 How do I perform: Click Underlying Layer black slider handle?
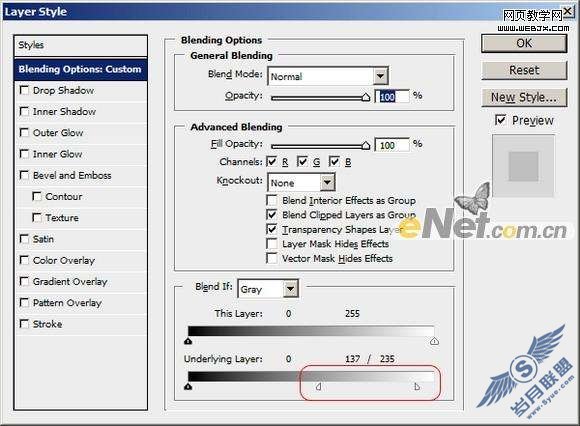tap(188, 386)
